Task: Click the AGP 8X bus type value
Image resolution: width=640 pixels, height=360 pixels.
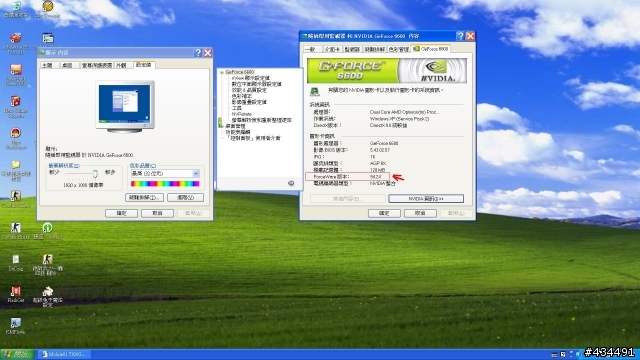Action: click(x=378, y=163)
